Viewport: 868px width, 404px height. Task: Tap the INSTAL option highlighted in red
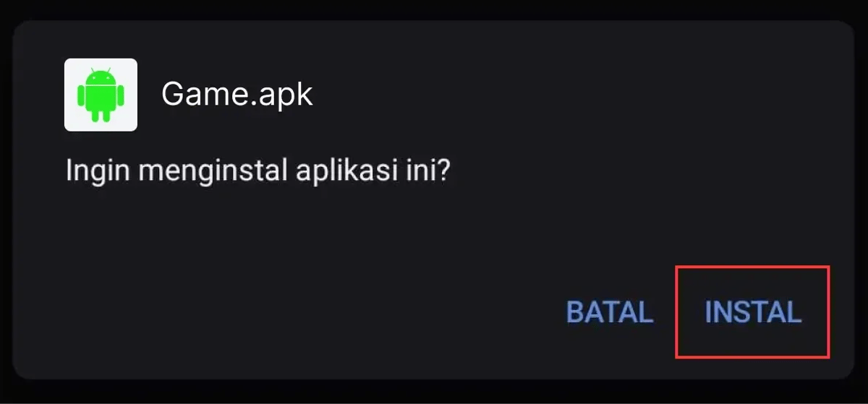[753, 312]
